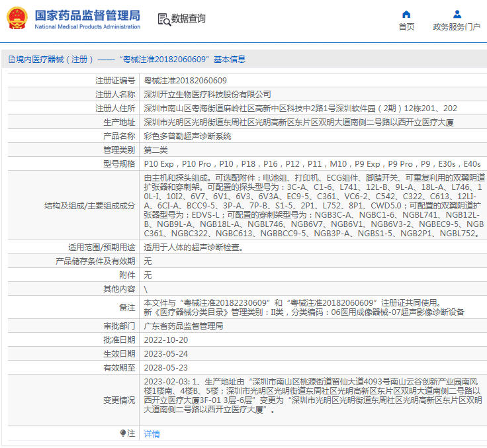Click the 附件 label
487x448 pixels.
tap(127, 275)
